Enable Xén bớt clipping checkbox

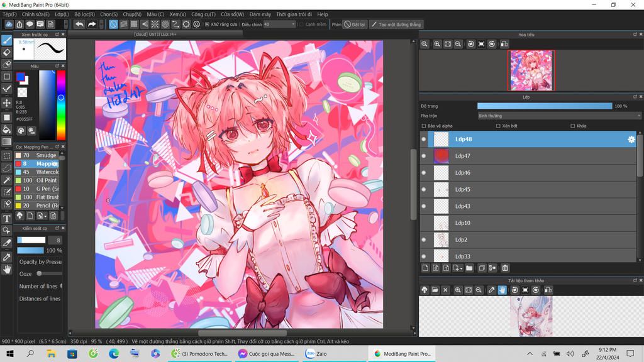coord(498,126)
